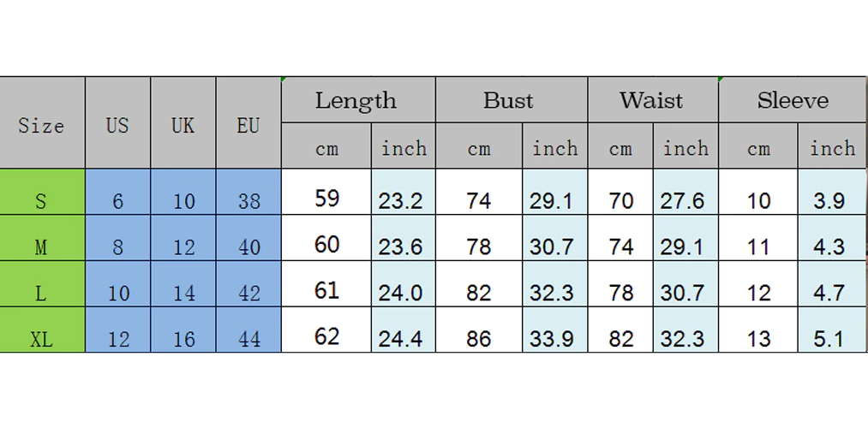Click the bust value 33.9 inch
Viewport: 868px width, 428px height.
coord(553,339)
